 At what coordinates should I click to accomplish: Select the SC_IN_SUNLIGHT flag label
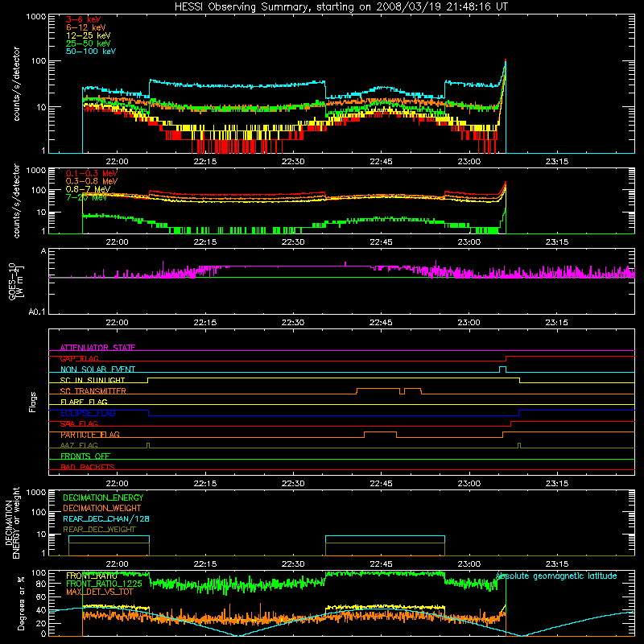(x=93, y=380)
